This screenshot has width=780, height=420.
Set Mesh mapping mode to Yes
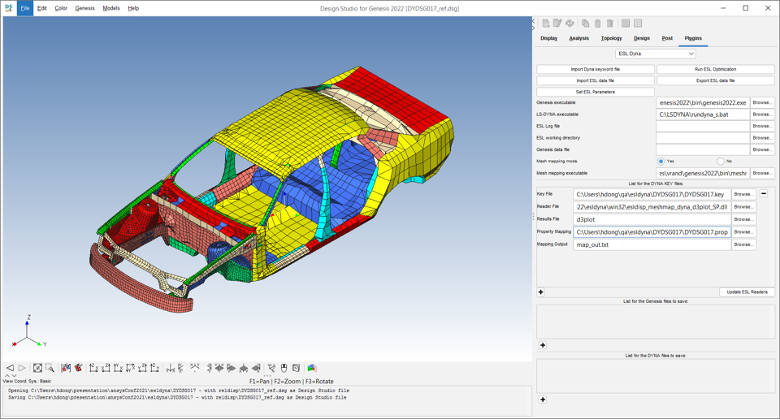tap(661, 161)
